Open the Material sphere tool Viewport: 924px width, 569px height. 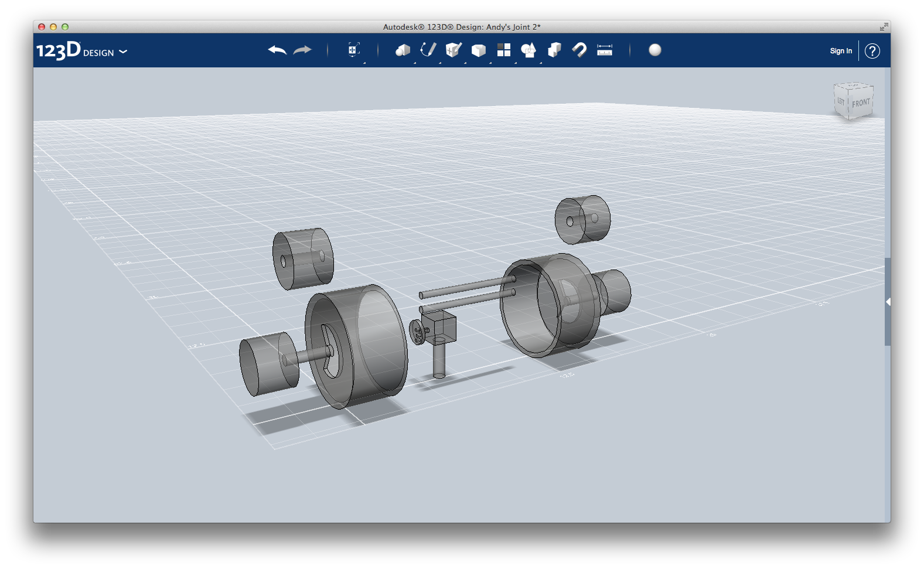[655, 50]
